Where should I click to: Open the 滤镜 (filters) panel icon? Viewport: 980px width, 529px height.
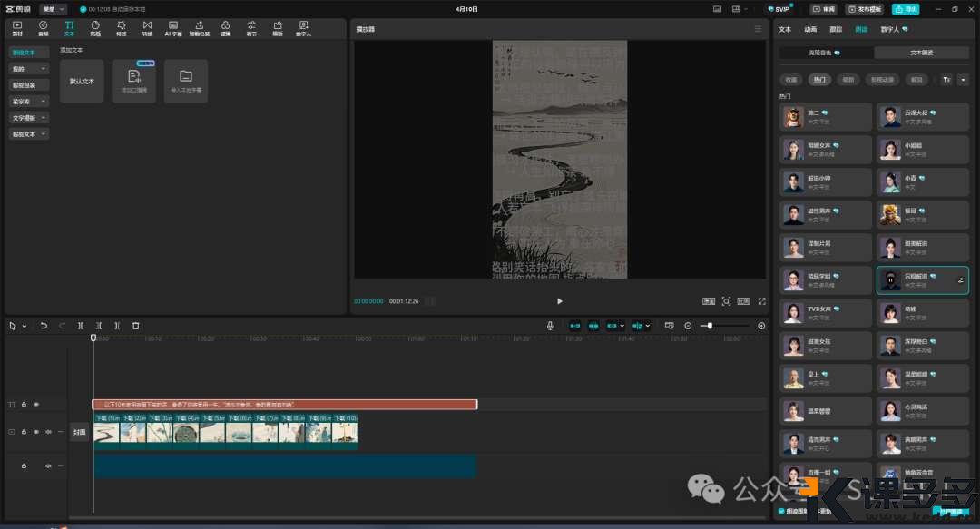225,27
